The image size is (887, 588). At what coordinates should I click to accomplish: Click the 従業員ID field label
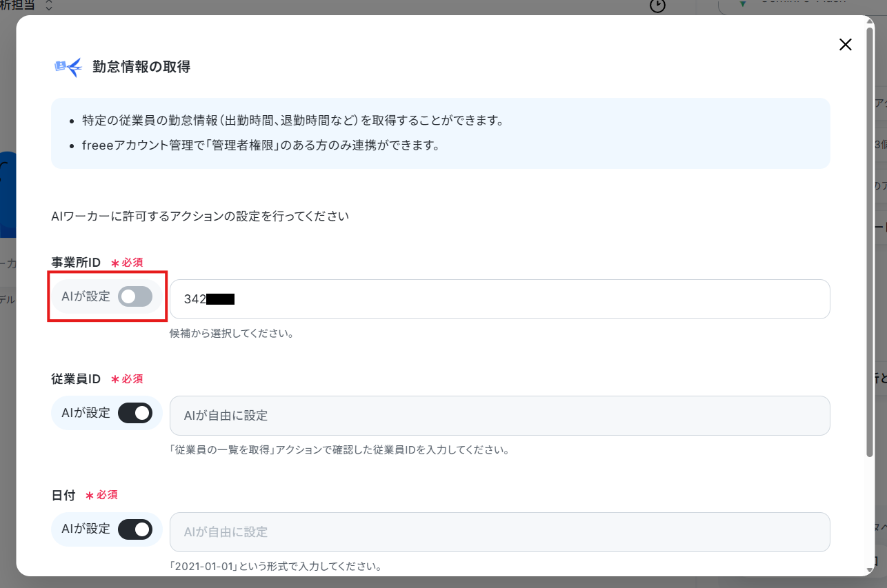[x=76, y=379]
